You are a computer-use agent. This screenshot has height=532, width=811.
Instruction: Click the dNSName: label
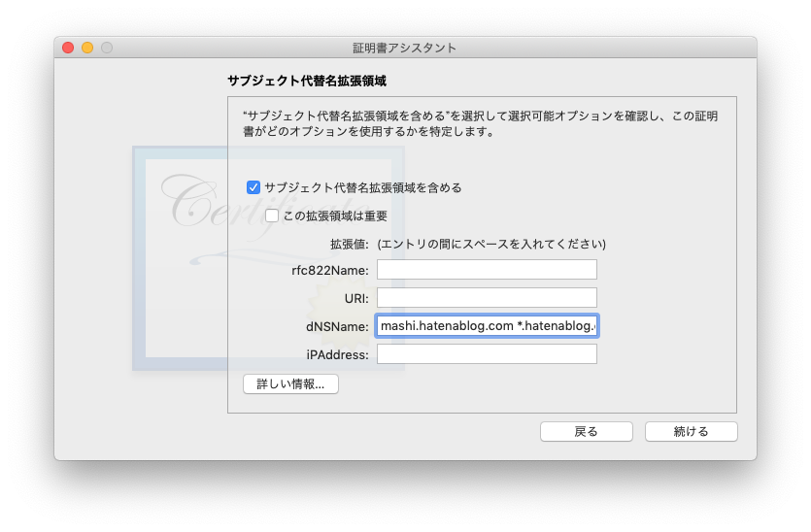[337, 327]
